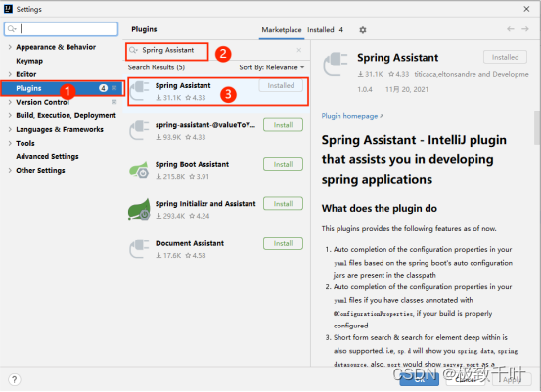Expand Build, Execution, Deployment section
This screenshot has height=392, width=541.
point(10,116)
